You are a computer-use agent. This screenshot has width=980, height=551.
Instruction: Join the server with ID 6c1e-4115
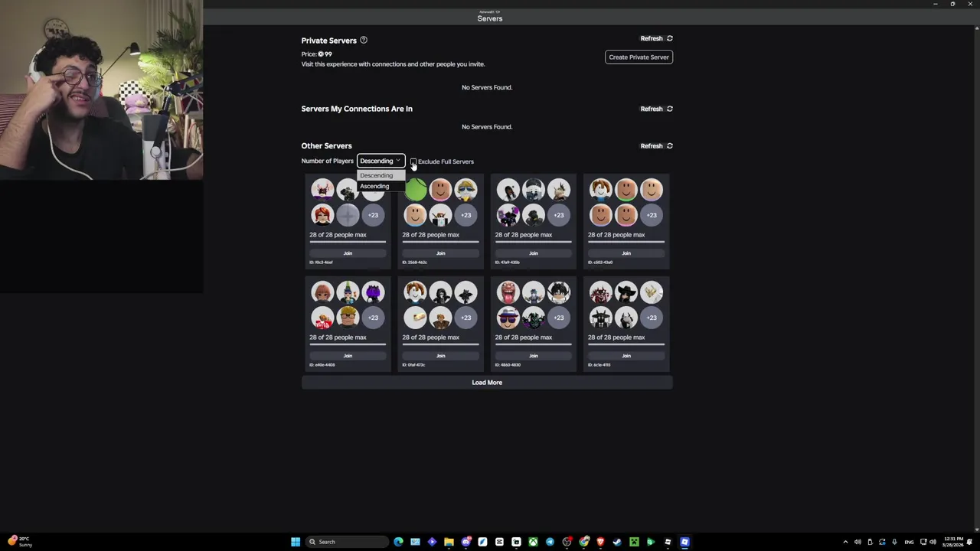point(626,356)
